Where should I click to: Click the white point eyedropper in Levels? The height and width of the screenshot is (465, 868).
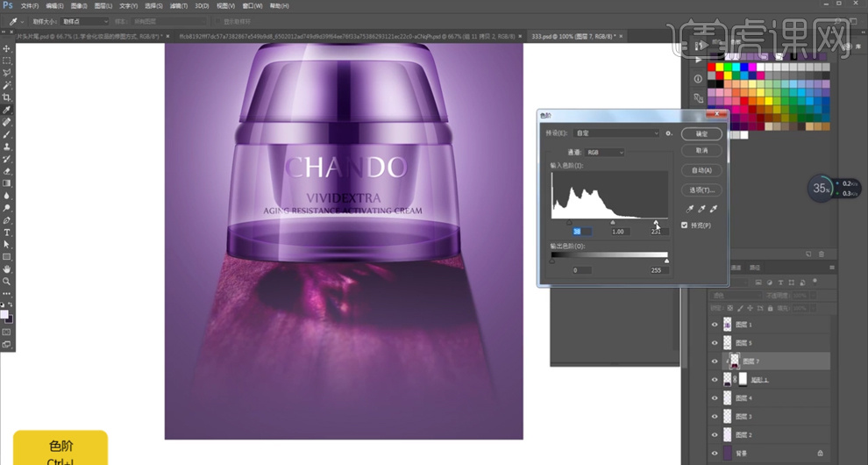click(713, 209)
